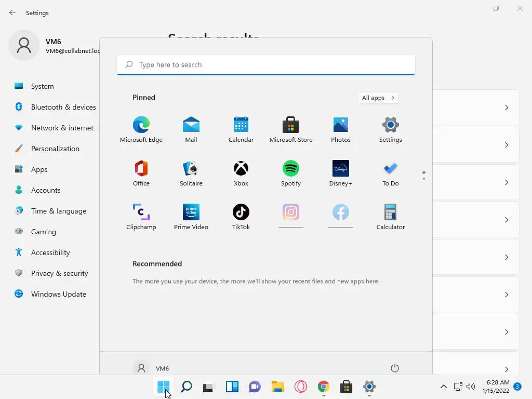The height and width of the screenshot is (399, 532).
Task: Launch the Photos app
Action: click(x=341, y=129)
